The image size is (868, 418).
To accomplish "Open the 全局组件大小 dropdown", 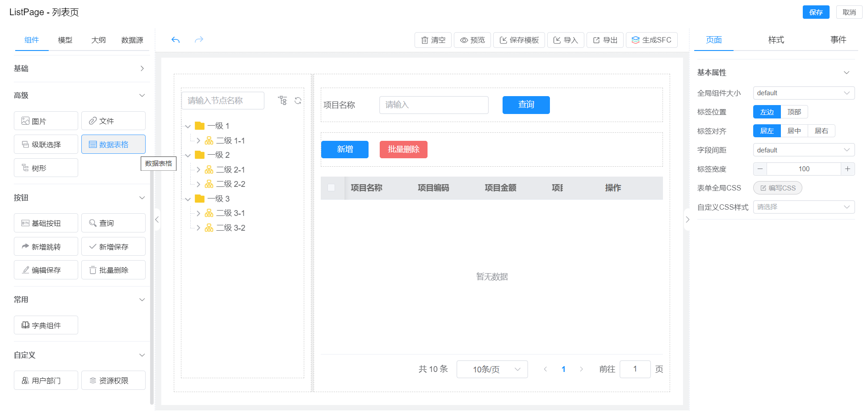I will (804, 93).
